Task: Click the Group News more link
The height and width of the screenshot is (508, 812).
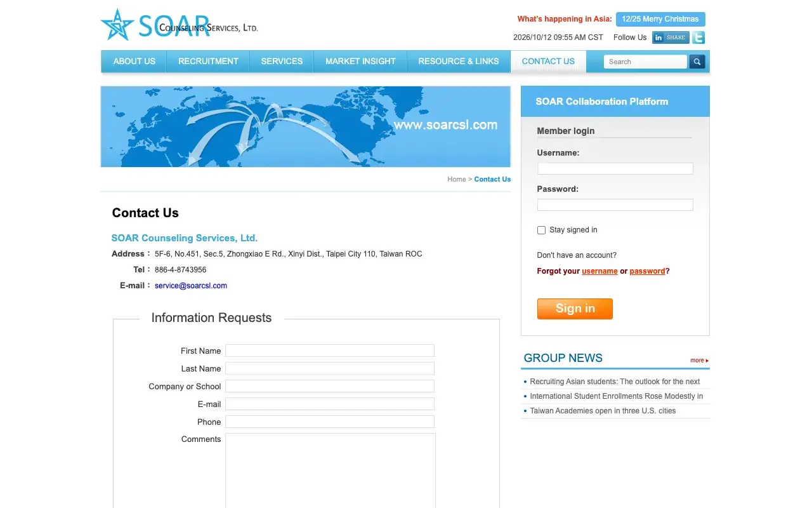Action: coord(699,360)
